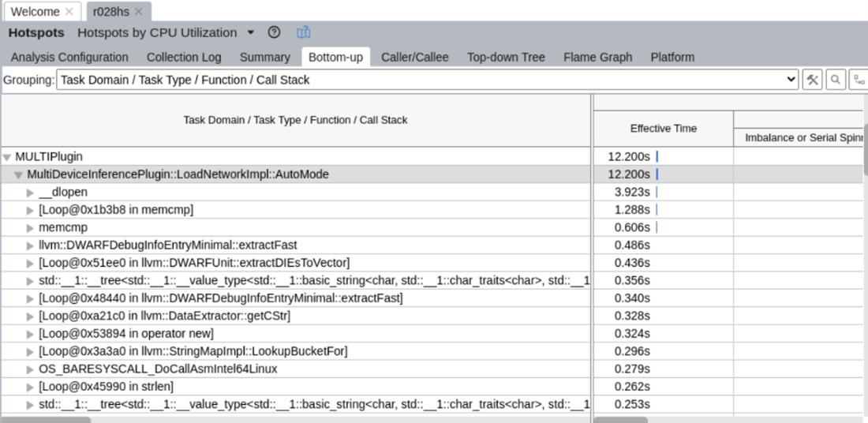Open the search magnifier icon

[836, 80]
